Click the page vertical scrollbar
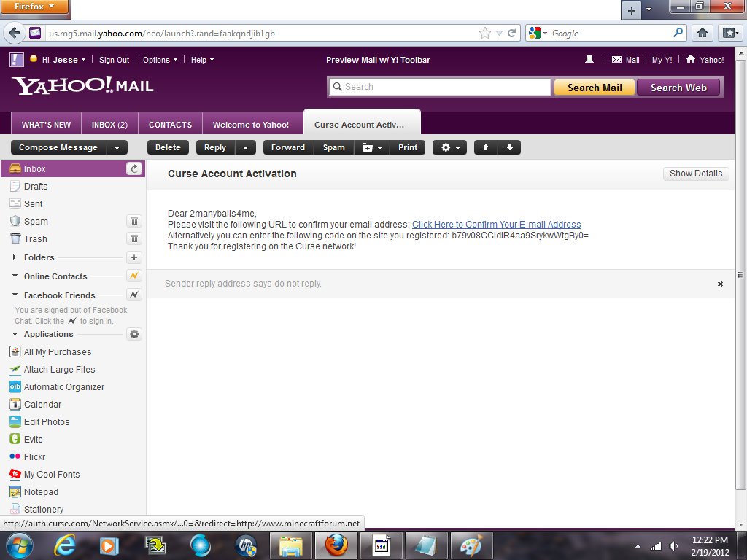The width and height of the screenshot is (747, 560). point(740,274)
